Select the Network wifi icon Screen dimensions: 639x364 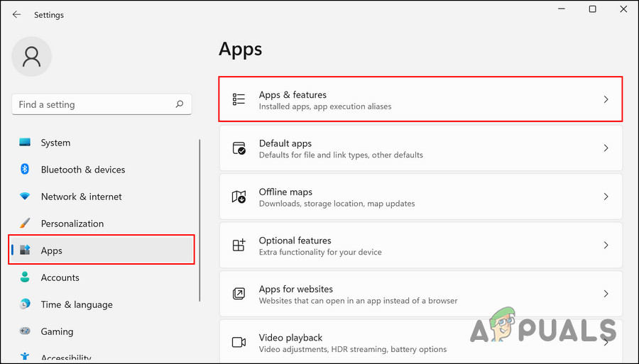[x=25, y=197]
